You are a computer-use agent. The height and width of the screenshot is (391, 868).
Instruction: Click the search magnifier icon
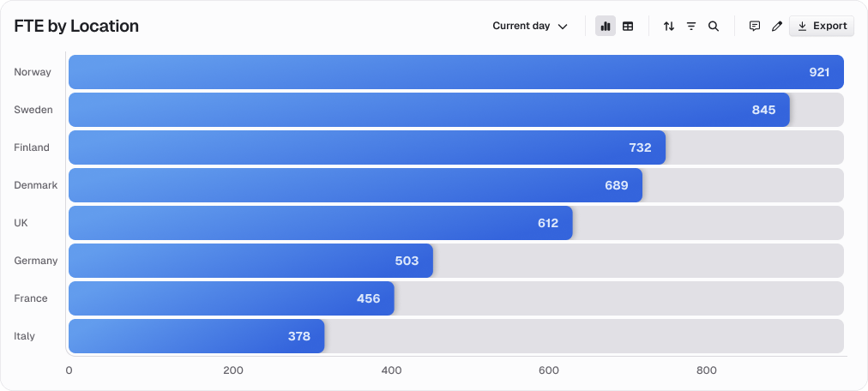click(x=714, y=26)
